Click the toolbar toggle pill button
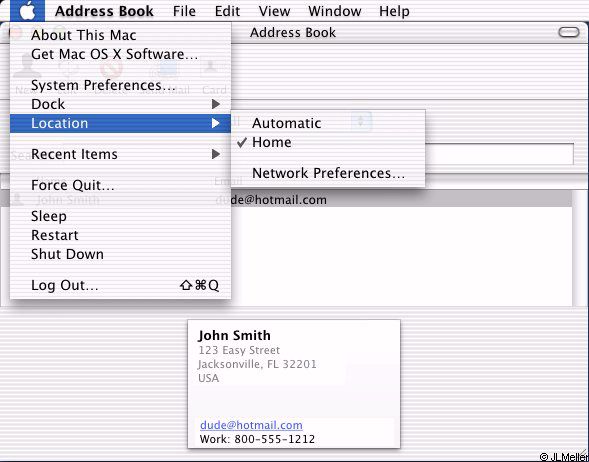This screenshot has width=589, height=462. 569,32
